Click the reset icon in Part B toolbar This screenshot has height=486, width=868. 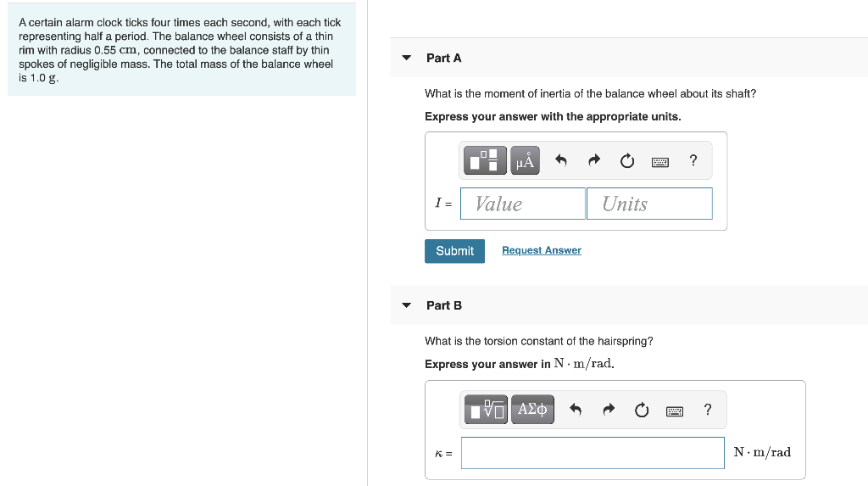click(641, 410)
